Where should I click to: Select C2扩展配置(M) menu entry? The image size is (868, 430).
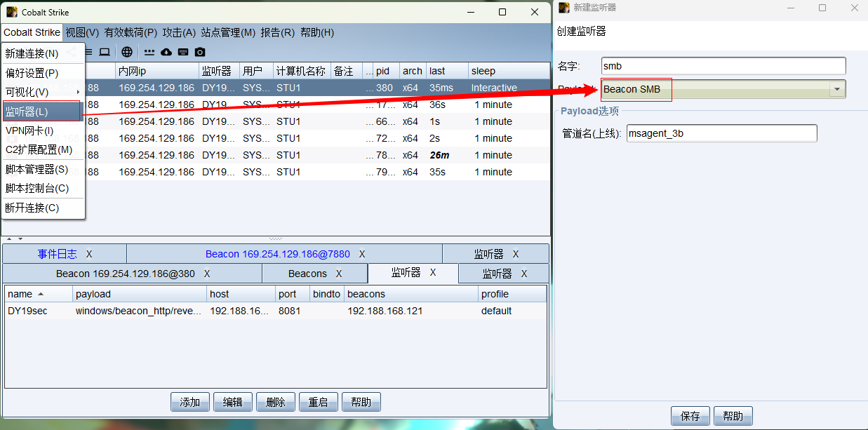pyautogui.click(x=43, y=149)
